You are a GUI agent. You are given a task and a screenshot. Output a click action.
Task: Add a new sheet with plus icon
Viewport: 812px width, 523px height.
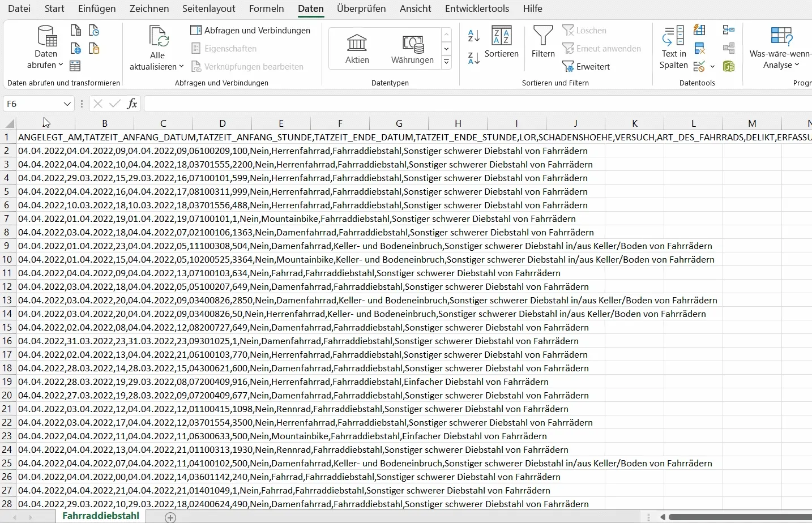click(170, 517)
